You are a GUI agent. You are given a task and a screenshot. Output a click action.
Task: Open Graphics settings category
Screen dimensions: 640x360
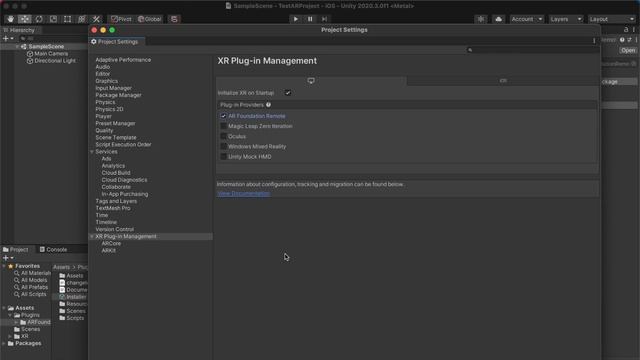tap(107, 81)
